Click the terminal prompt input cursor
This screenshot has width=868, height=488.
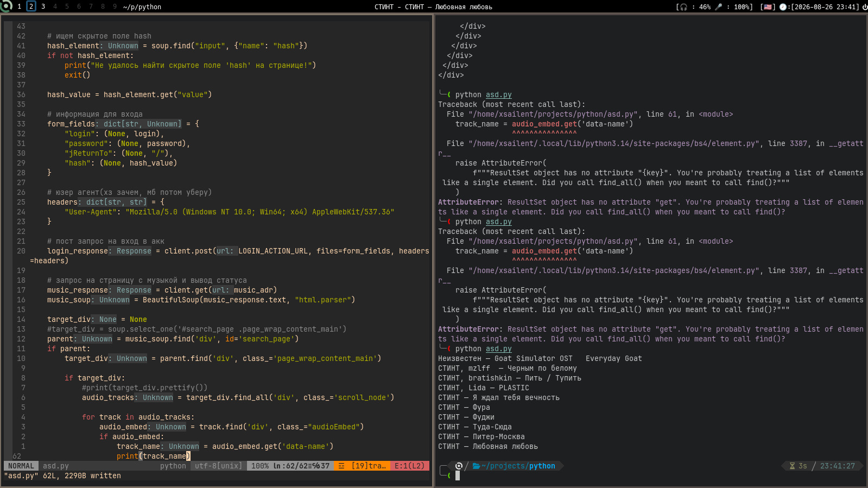click(x=458, y=476)
